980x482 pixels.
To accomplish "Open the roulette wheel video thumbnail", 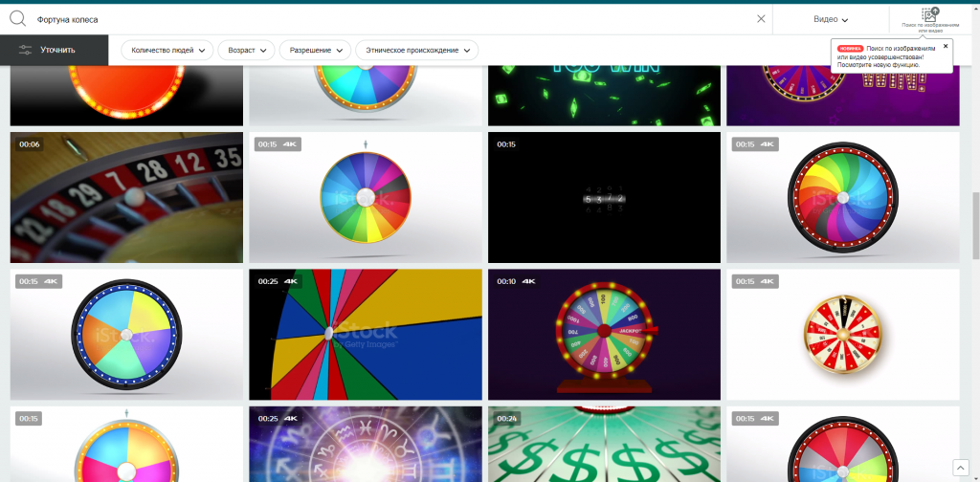I will point(127,197).
